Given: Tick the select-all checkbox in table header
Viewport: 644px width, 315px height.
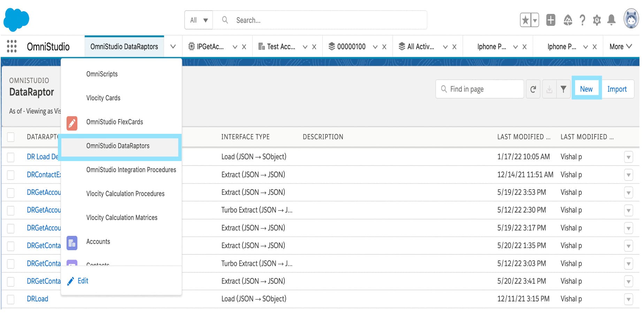Looking at the screenshot, I should pyautogui.click(x=11, y=137).
